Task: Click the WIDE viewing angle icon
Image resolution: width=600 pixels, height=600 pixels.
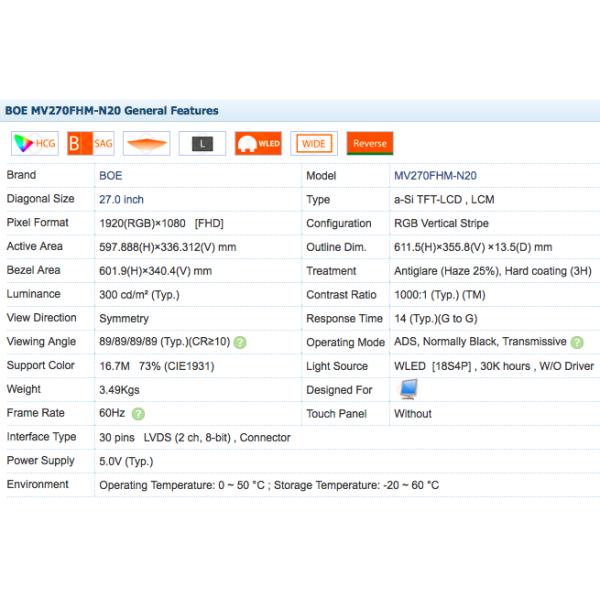Action: point(313,144)
